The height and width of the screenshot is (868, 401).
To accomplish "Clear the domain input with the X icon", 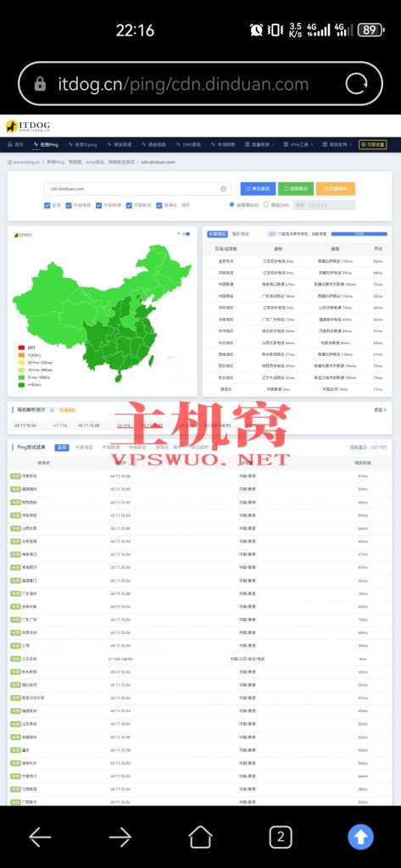I will [224, 189].
